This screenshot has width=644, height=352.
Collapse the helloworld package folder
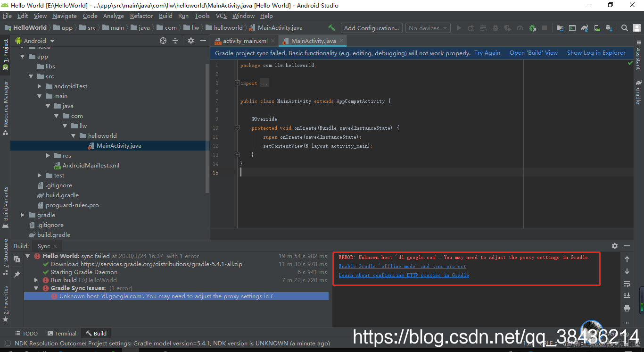[x=73, y=135]
